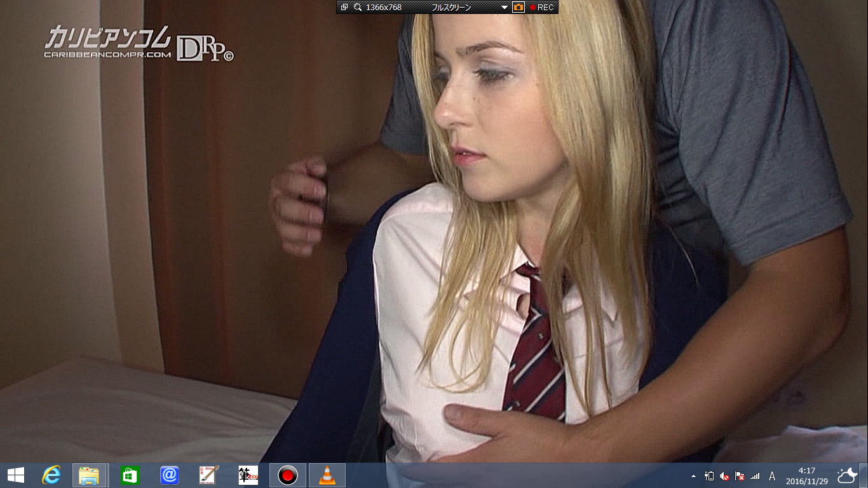868x488 pixels.
Task: Open File Explorer from the taskbar
Action: 89,475
